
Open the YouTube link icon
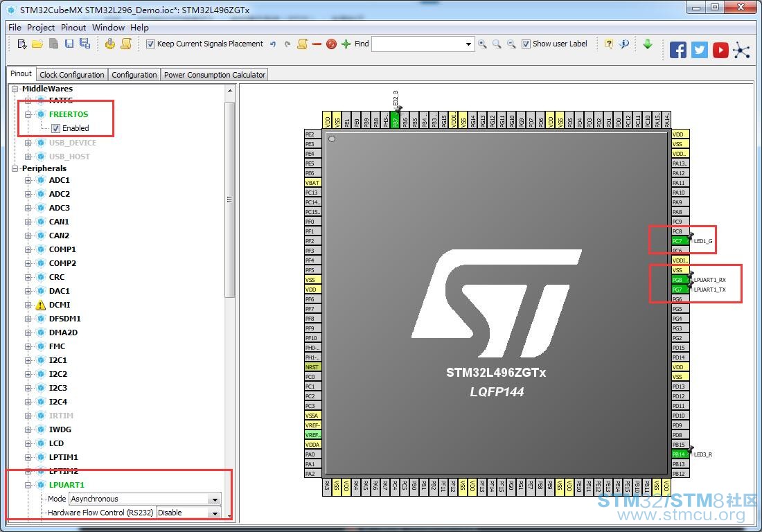click(x=720, y=50)
